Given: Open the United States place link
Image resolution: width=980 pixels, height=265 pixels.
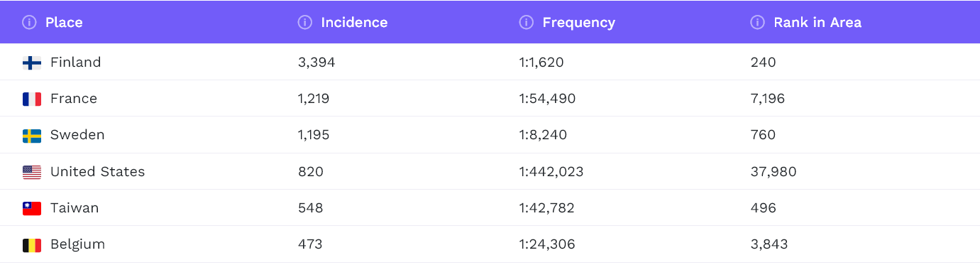Looking at the screenshot, I should [x=97, y=172].
